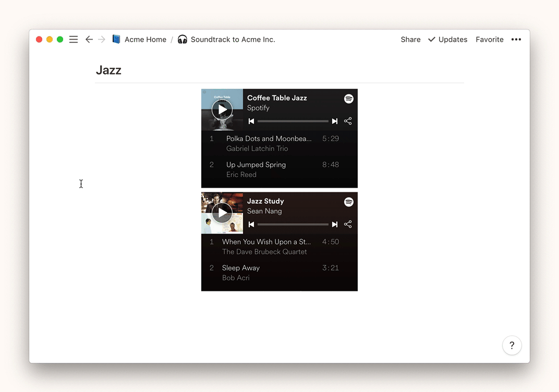Image resolution: width=559 pixels, height=392 pixels.
Task: Skip to next track in Jazz Study
Action: 335,225
